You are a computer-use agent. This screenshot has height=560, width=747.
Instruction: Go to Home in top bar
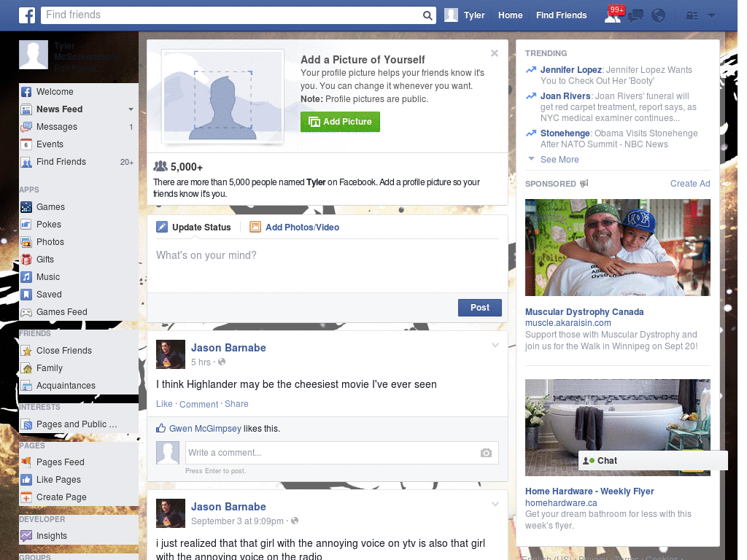point(510,15)
